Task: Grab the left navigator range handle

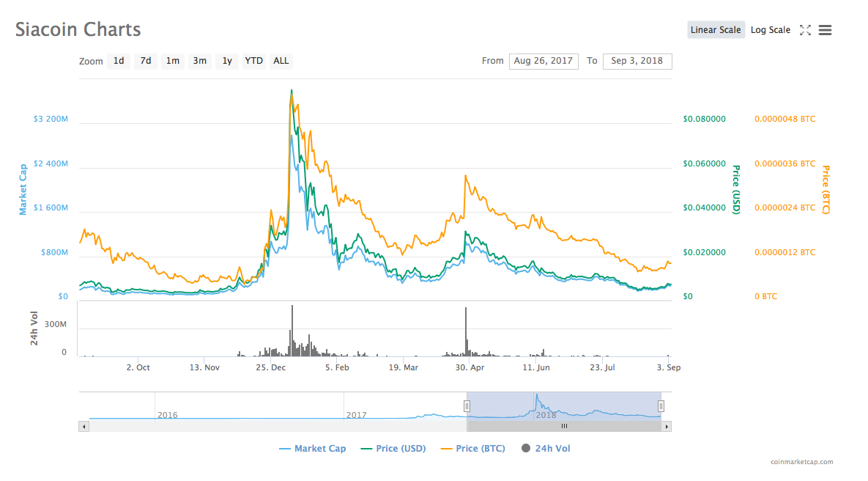Action: pyautogui.click(x=467, y=406)
